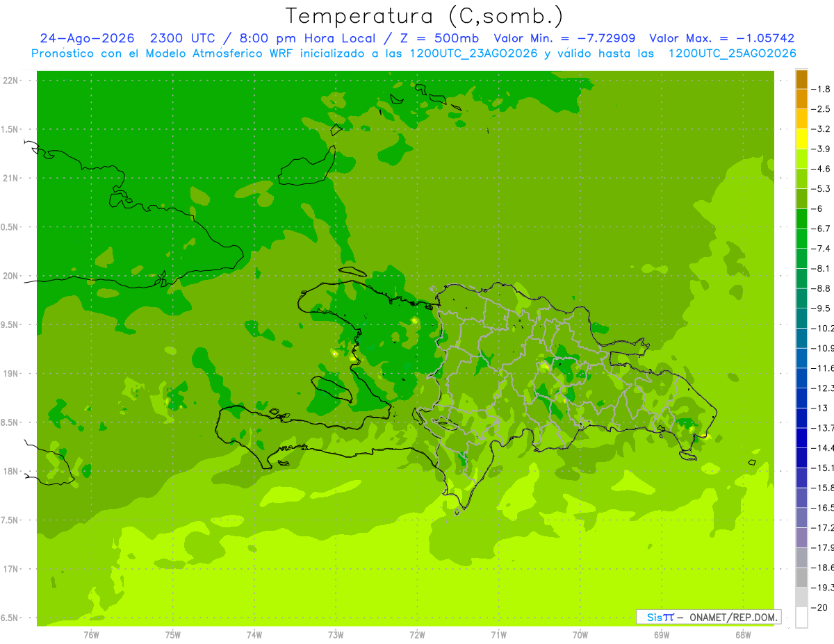This screenshot has height=644, width=834.
Task: Click the "-16.5" colorbar label
Action: pos(824,508)
